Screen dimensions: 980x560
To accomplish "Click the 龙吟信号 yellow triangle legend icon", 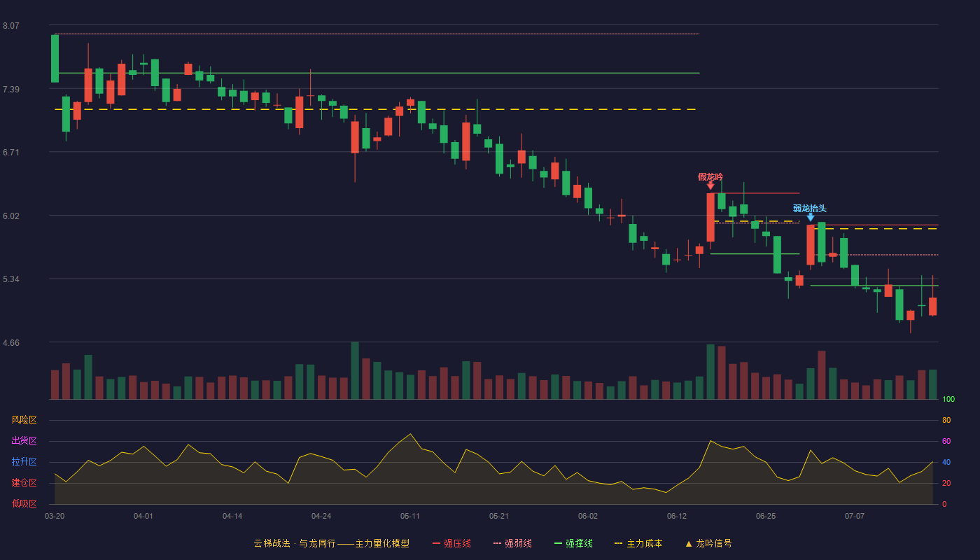I will [689, 544].
